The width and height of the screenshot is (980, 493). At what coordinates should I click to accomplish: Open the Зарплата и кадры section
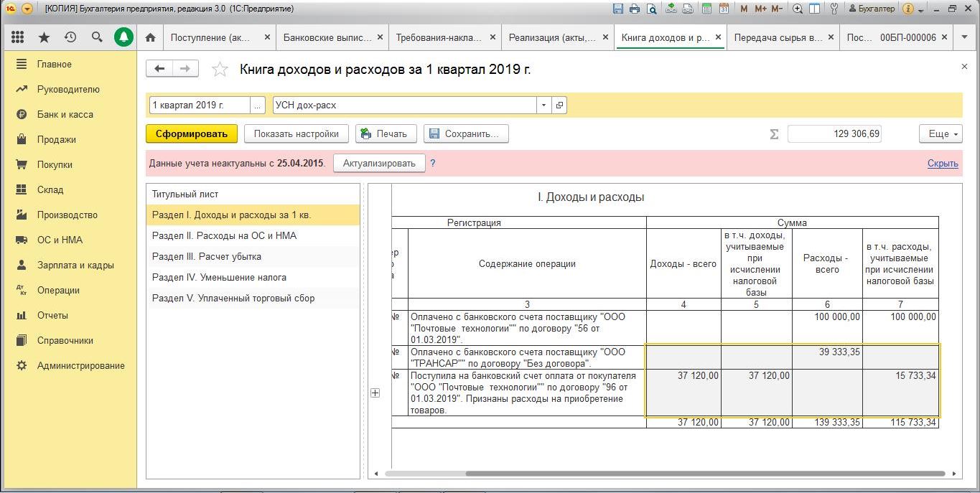pyautogui.click(x=75, y=266)
